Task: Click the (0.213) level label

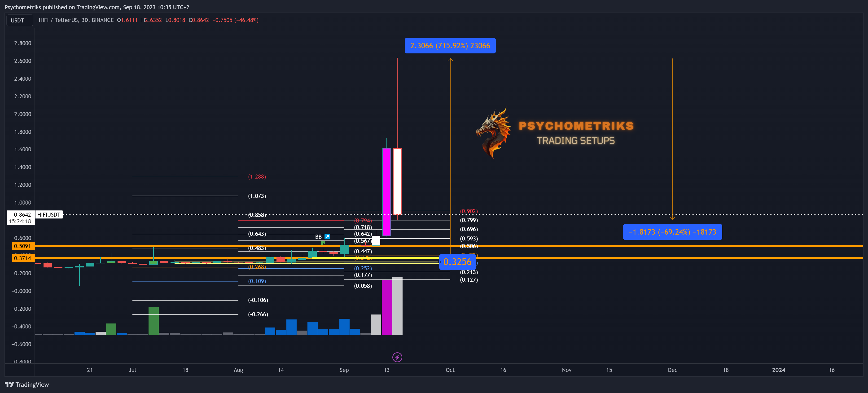Action: (x=469, y=272)
